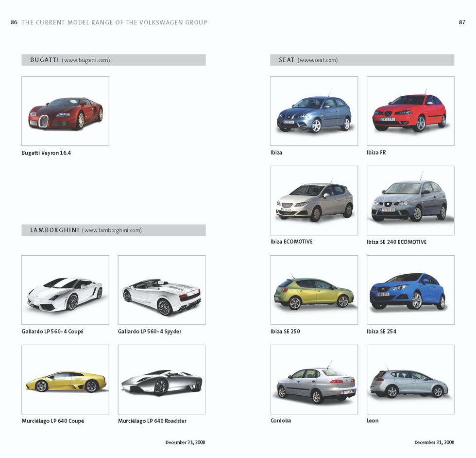The width and height of the screenshot is (476, 458).
Task: Select the red Ibiza FR image
Action: point(410,111)
